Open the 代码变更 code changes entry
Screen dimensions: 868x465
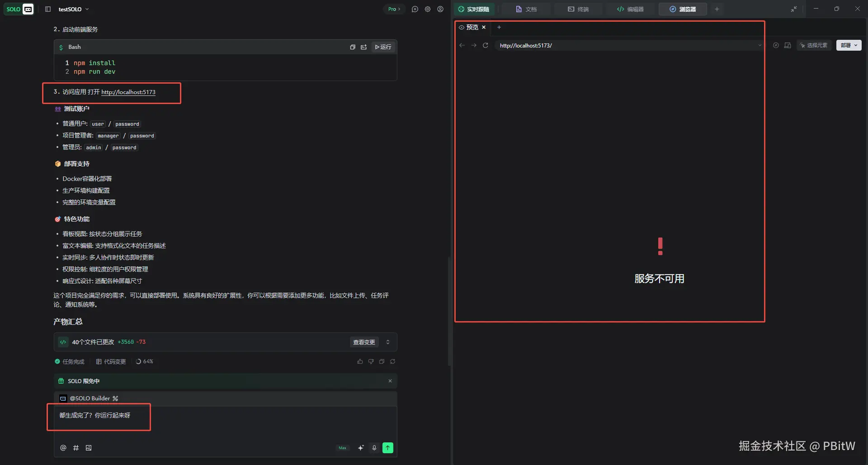tap(111, 361)
